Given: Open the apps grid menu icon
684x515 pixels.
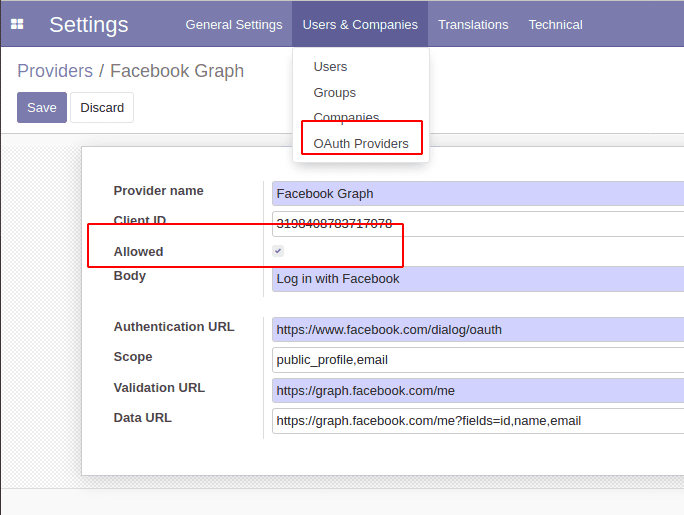Looking at the screenshot, I should 17,24.
